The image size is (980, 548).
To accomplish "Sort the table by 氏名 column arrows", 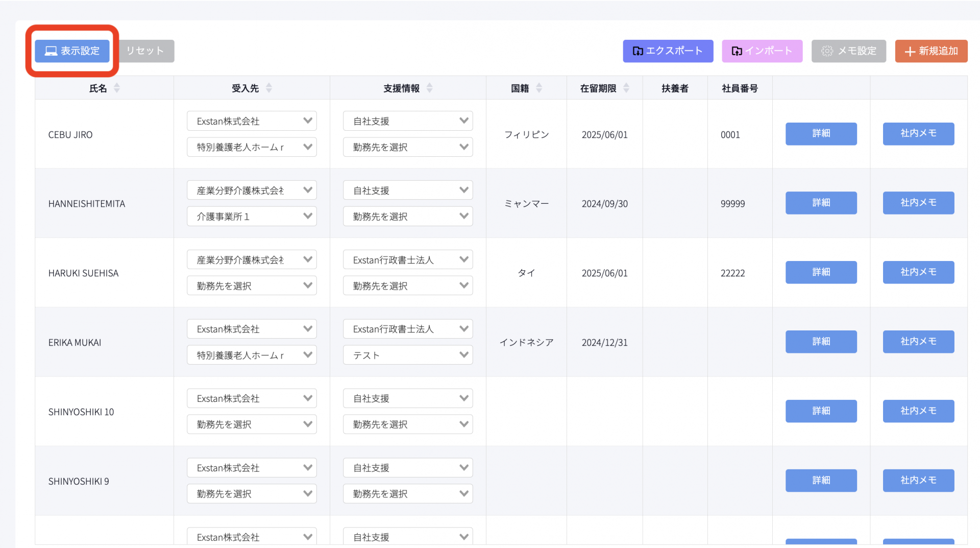I will coord(117,88).
